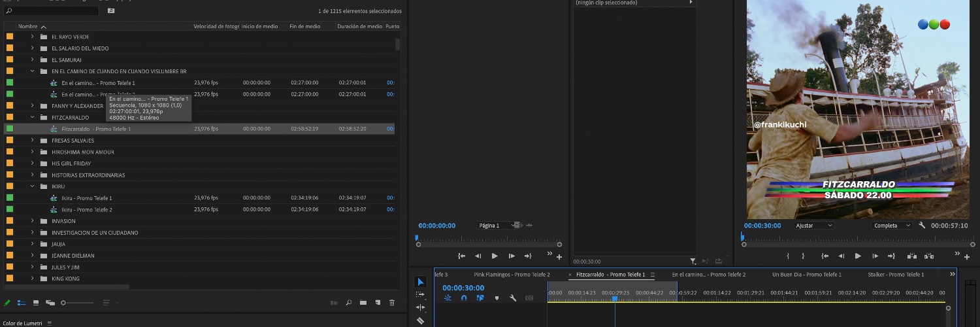This screenshot has width=980, height=327.
Task: Select the Track Select Forward tool
Action: [421, 294]
